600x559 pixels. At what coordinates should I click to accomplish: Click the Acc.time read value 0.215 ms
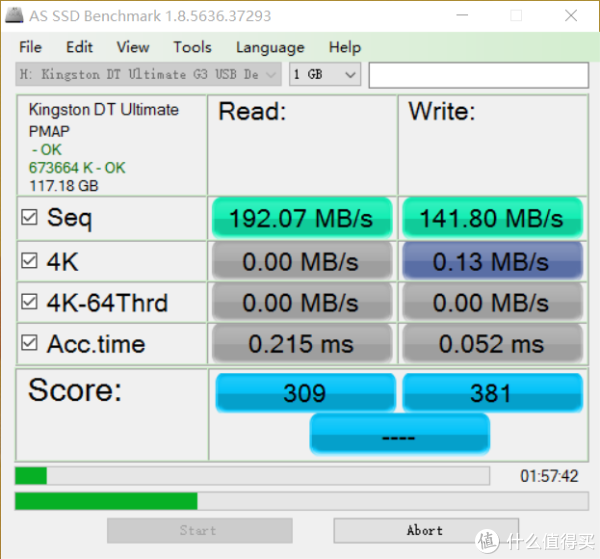click(x=302, y=343)
